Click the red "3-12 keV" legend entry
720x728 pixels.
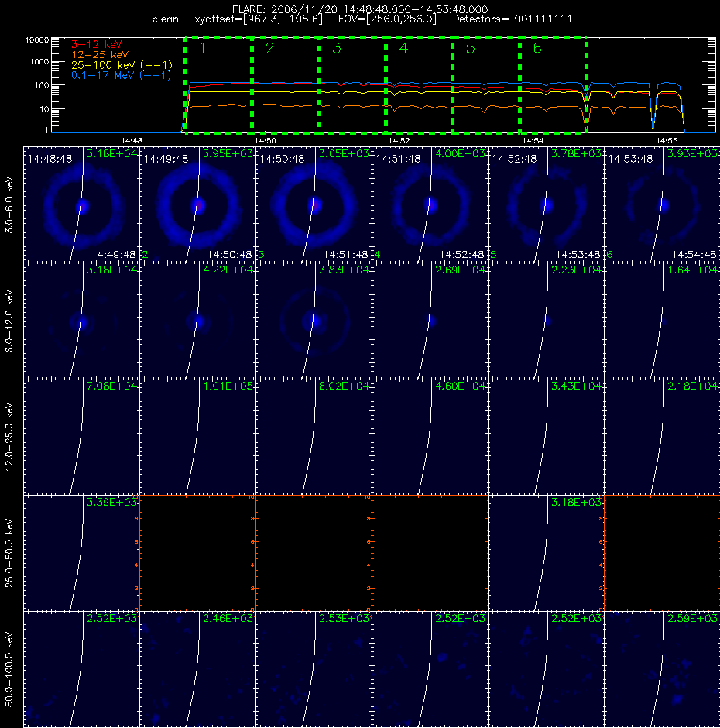pyautogui.click(x=97, y=45)
